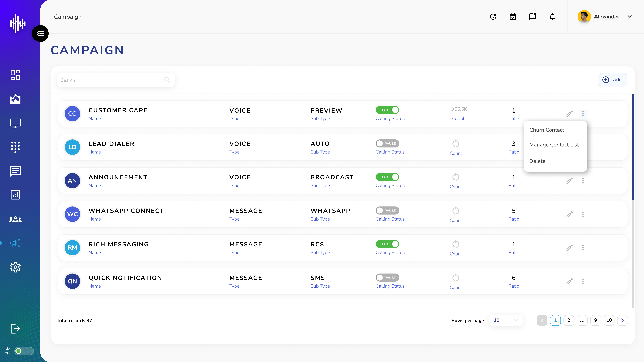Viewport: 644px width, 362px height.
Task: Click the pagination ellipsis button
Action: pos(582,320)
